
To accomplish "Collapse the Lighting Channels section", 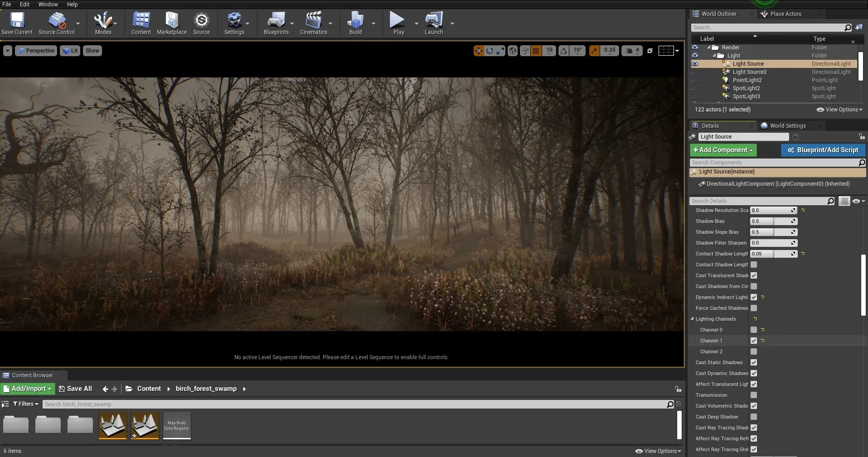I will pyautogui.click(x=692, y=319).
